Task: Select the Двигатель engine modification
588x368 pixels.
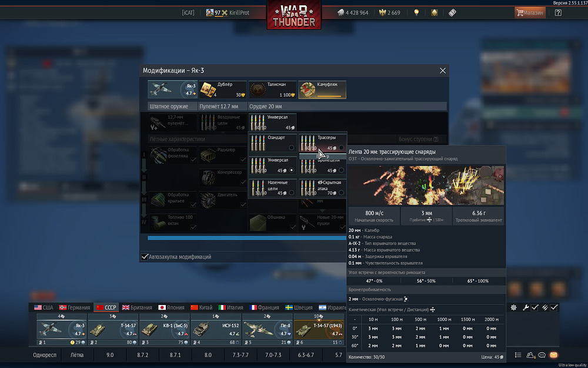Action: click(x=223, y=200)
